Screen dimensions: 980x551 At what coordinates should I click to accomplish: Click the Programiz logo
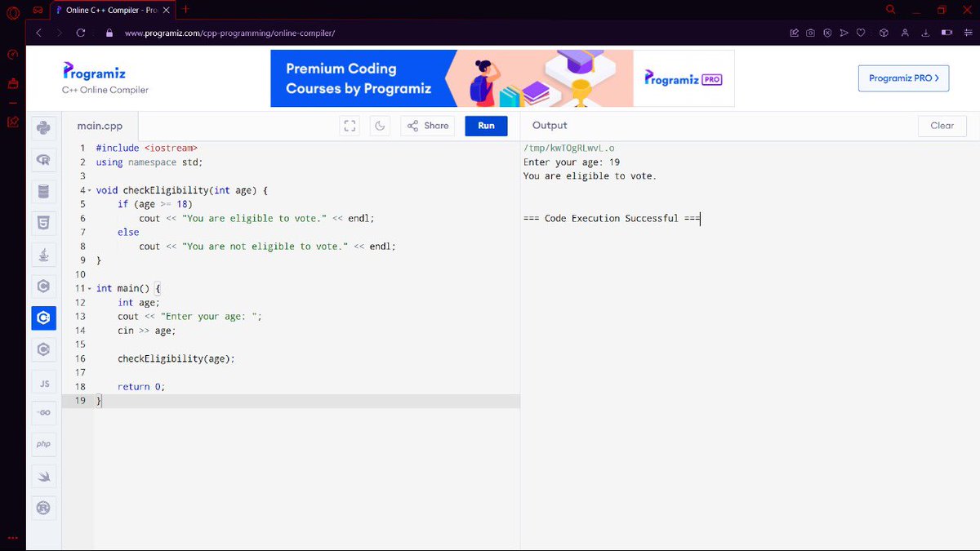95,72
